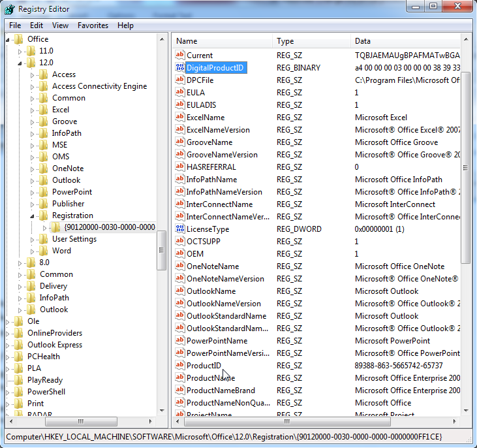Click the string icon beside OCTSUPP
Image resolution: width=477 pixels, height=448 pixels.
tap(180, 241)
